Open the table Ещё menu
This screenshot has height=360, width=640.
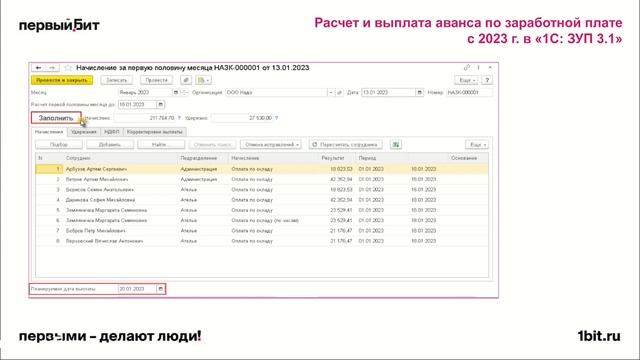point(477,144)
